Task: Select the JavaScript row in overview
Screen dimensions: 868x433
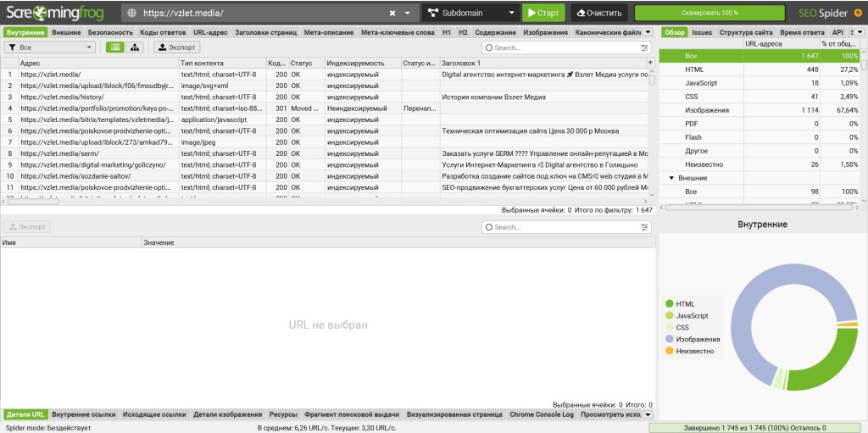Action: coord(760,83)
